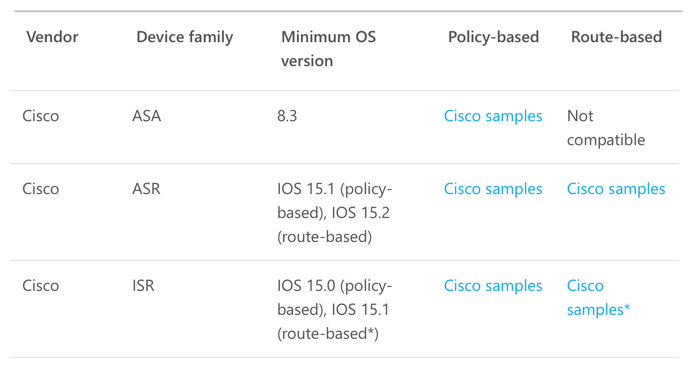
Task: Click the 8.3 minimum OS version cell
Action: [x=287, y=116]
